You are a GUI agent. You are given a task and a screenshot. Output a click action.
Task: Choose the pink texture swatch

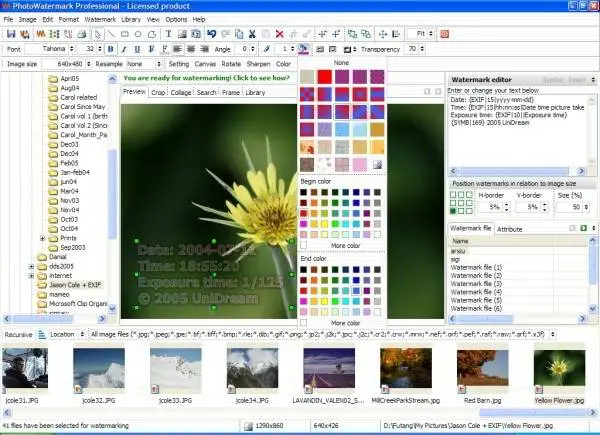pos(360,165)
